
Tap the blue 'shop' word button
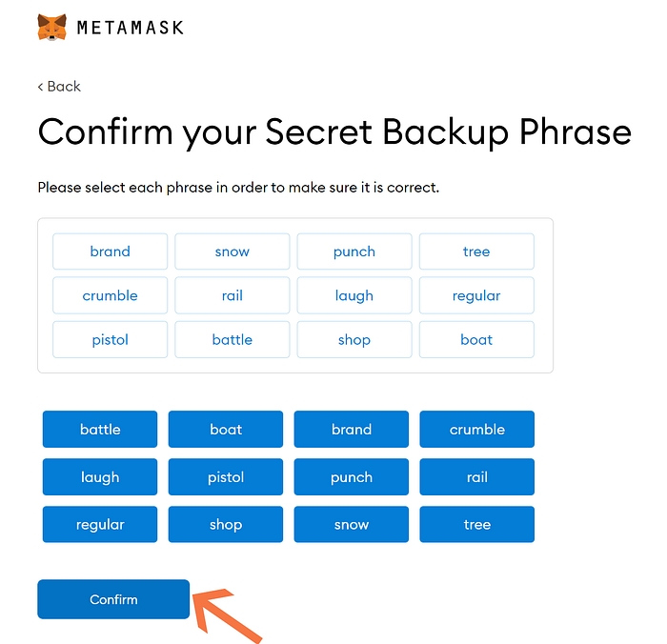tap(226, 524)
